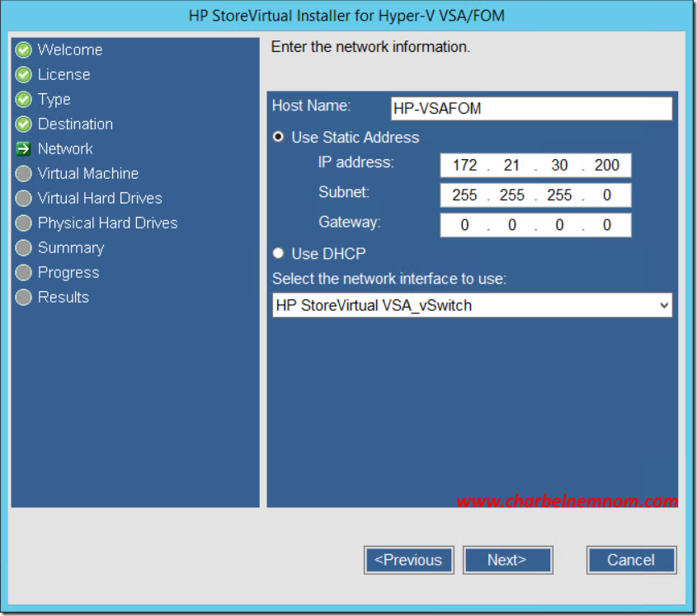
Task: Click the Progress step gray circle icon
Action: (x=24, y=272)
